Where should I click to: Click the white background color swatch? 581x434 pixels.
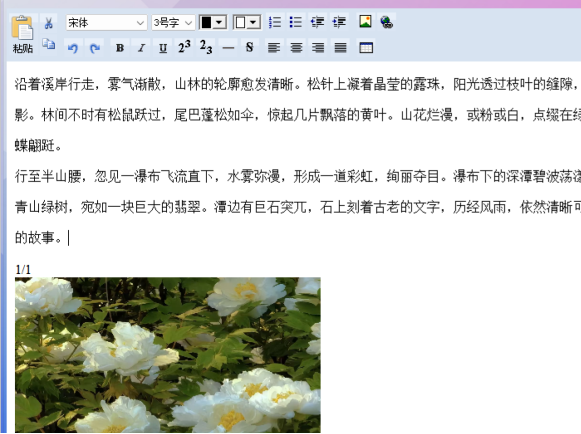coord(240,23)
